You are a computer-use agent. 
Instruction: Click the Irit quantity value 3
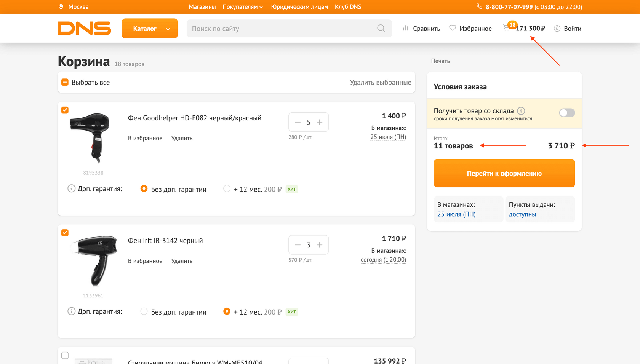[x=309, y=245]
